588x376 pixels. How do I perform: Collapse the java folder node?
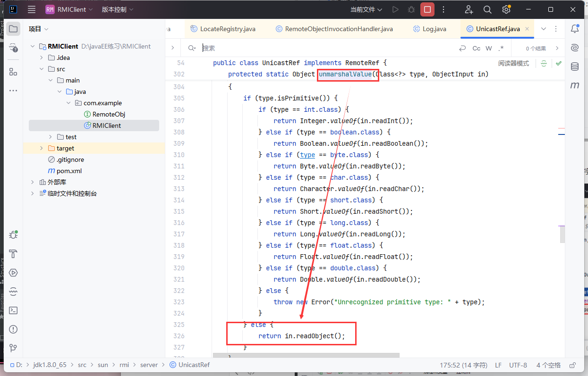(60, 92)
